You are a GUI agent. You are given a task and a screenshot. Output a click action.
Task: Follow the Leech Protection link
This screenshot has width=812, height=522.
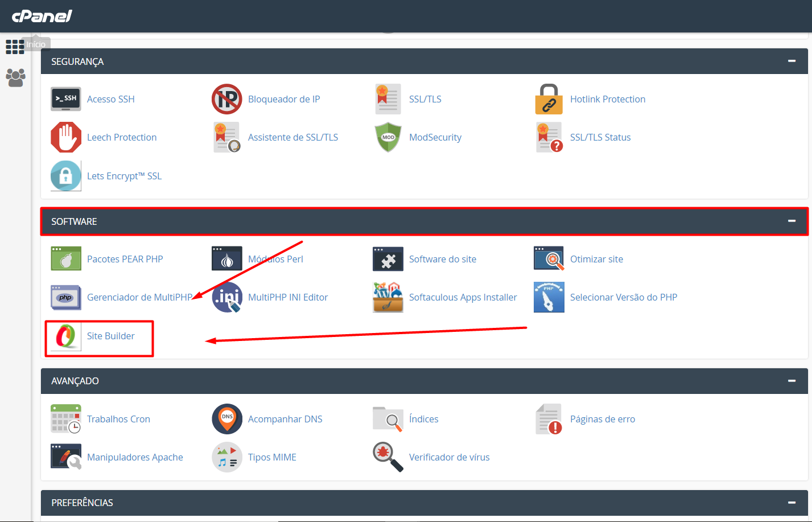[x=122, y=137]
